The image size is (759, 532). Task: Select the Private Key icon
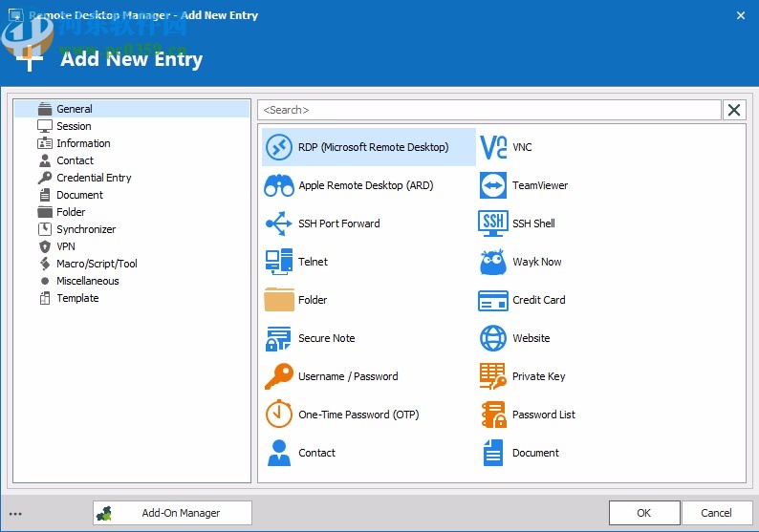point(493,376)
